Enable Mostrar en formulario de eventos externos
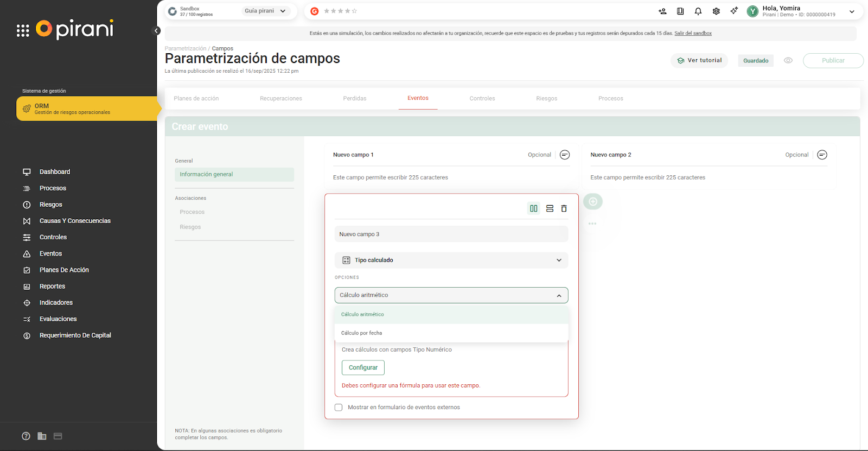 339,408
